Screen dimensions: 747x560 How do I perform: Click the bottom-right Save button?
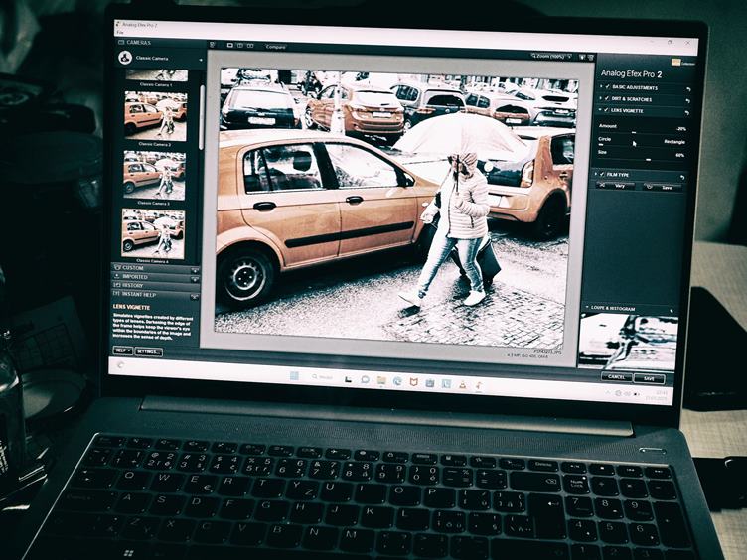pos(649,379)
